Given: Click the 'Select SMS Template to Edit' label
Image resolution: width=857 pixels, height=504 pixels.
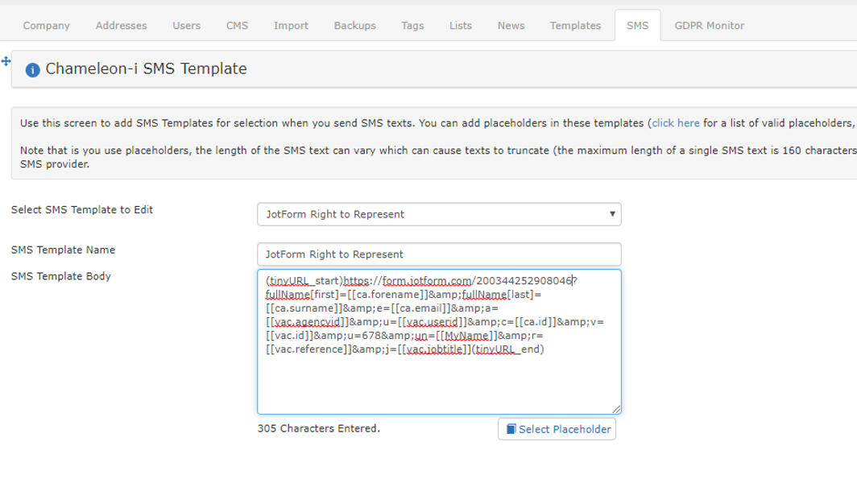Looking at the screenshot, I should pyautogui.click(x=82, y=209).
